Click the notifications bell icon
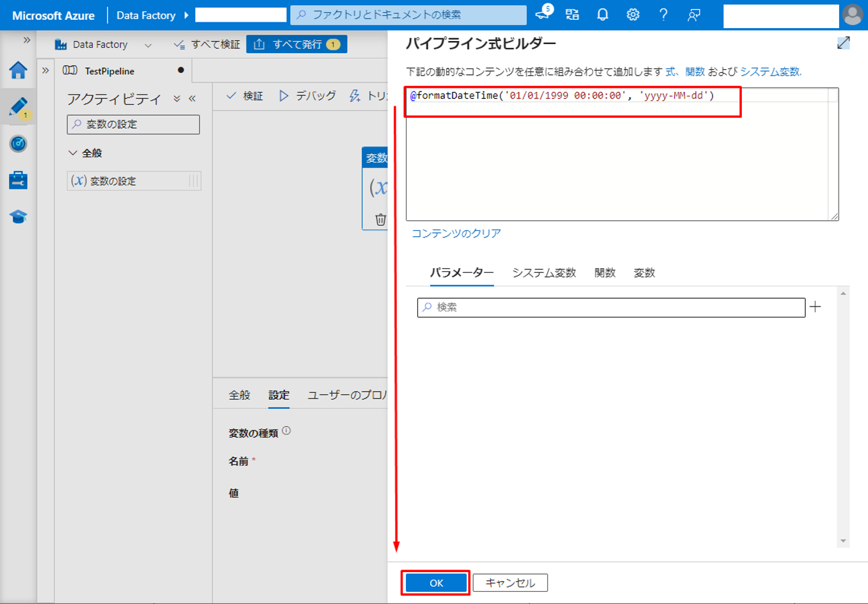This screenshot has width=868, height=604. (602, 15)
